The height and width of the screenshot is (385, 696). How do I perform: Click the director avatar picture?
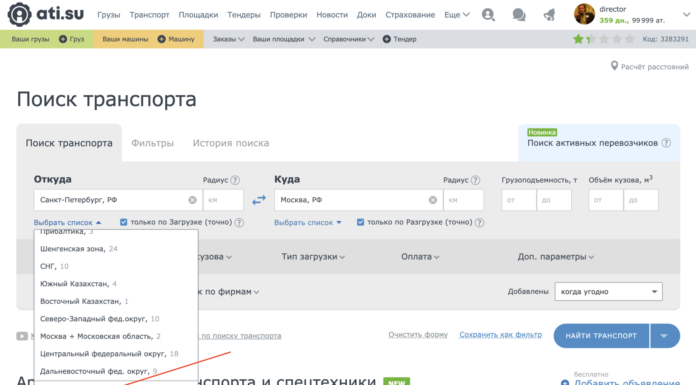point(584,14)
